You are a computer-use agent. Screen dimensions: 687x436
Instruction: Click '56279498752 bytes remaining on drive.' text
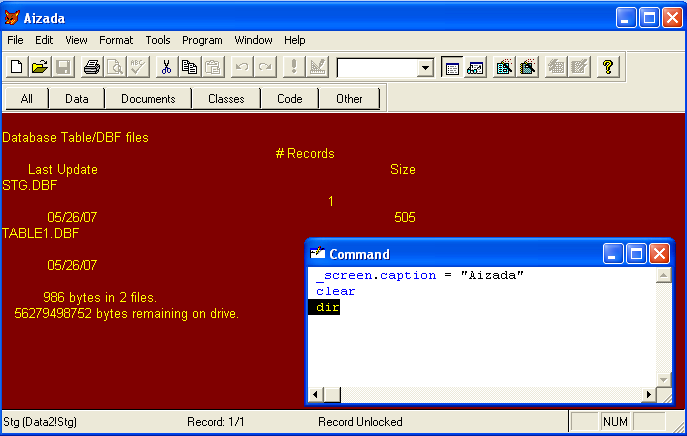(x=127, y=314)
